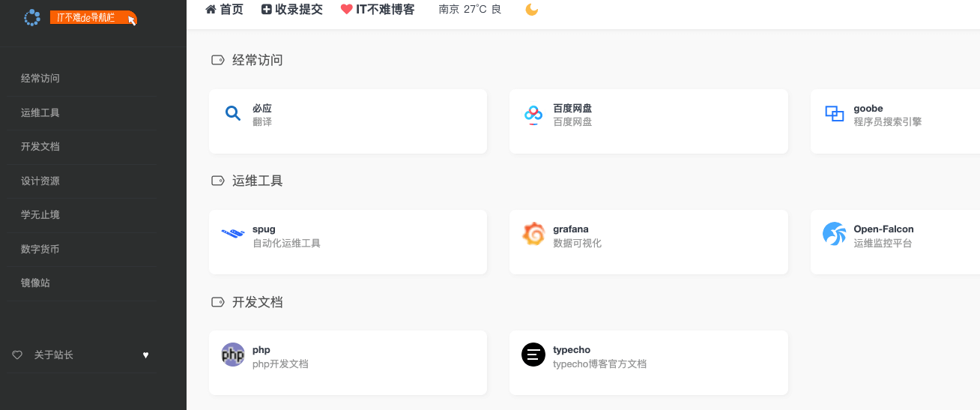The height and width of the screenshot is (410, 980).
Task: Click the Open-Falcon blue bird icon
Action: (x=834, y=234)
